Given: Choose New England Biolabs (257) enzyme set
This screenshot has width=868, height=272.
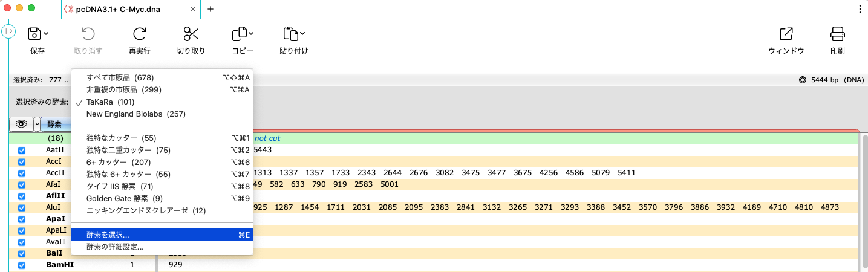Looking at the screenshot, I should [135, 114].
